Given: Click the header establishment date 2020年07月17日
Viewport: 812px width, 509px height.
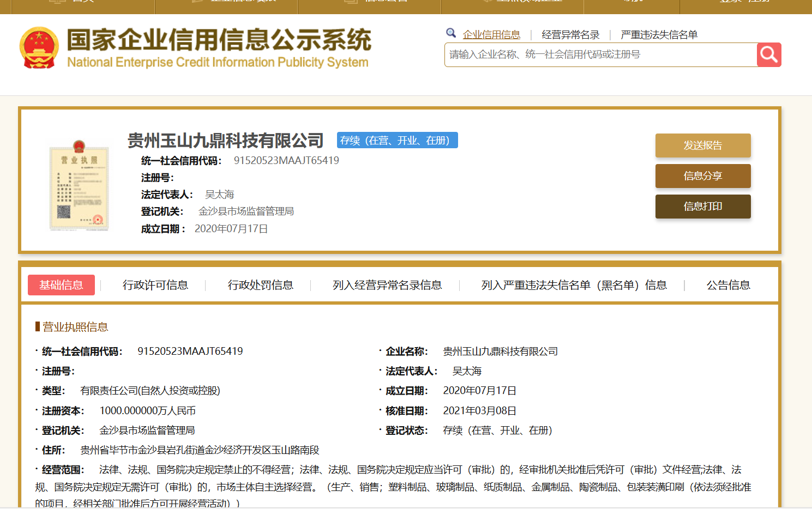Looking at the screenshot, I should (x=231, y=229).
